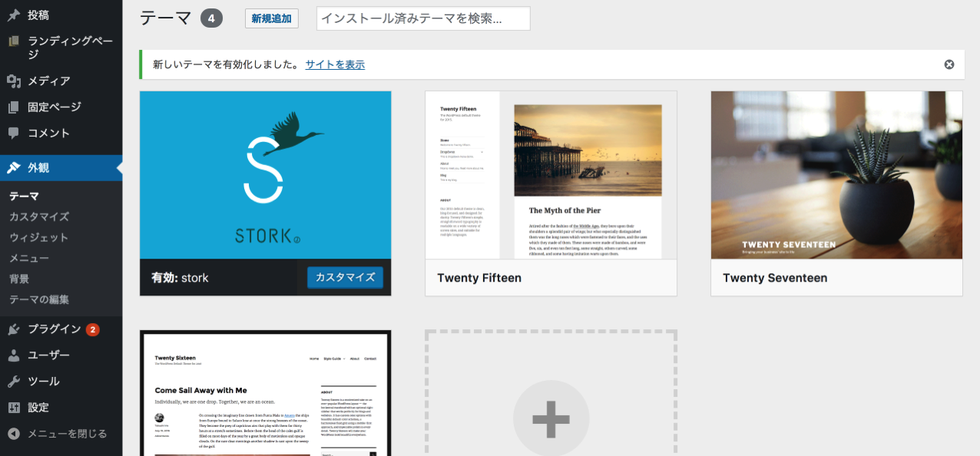Click the コメント speech bubble icon
The width and height of the screenshot is (980, 456).
tap(14, 134)
